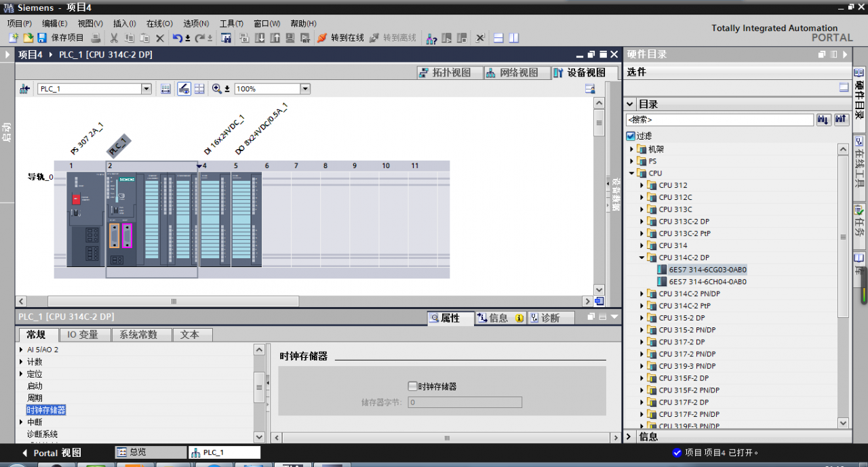Viewport: 868px width, 467px height.
Task: Enable the 时钟存储器 clock memory checkbox
Action: tap(412, 386)
